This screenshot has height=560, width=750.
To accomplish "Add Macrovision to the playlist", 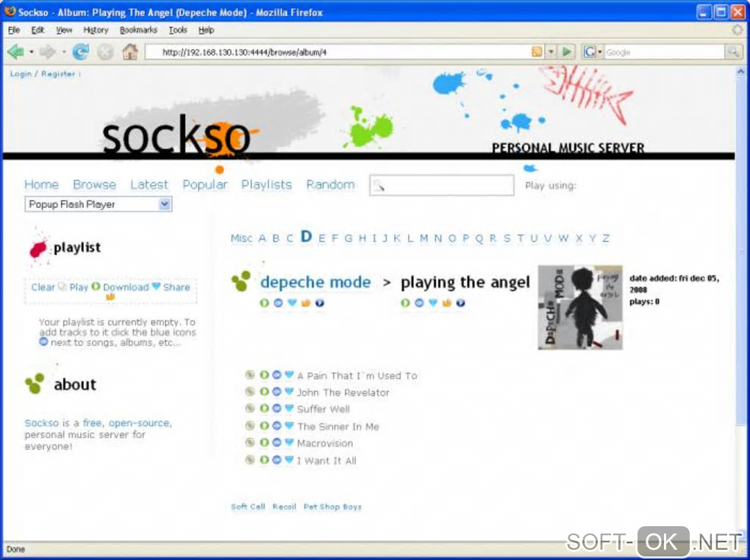I will [276, 443].
